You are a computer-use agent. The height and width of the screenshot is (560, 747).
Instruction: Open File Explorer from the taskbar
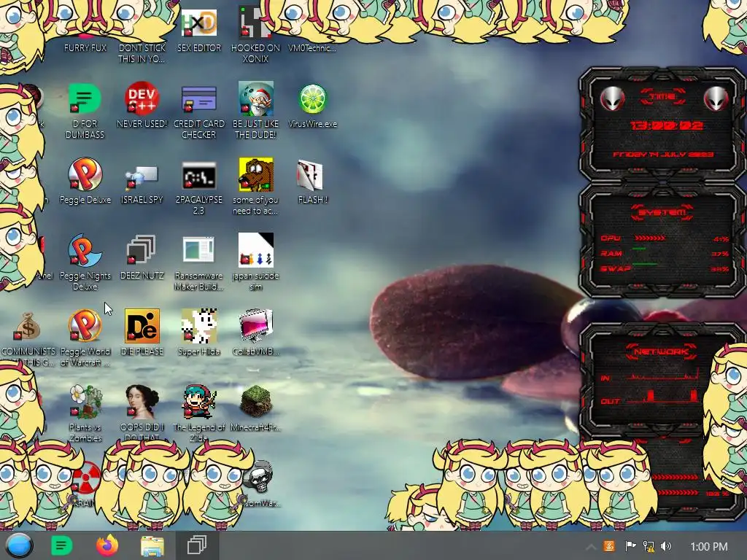pos(152,545)
